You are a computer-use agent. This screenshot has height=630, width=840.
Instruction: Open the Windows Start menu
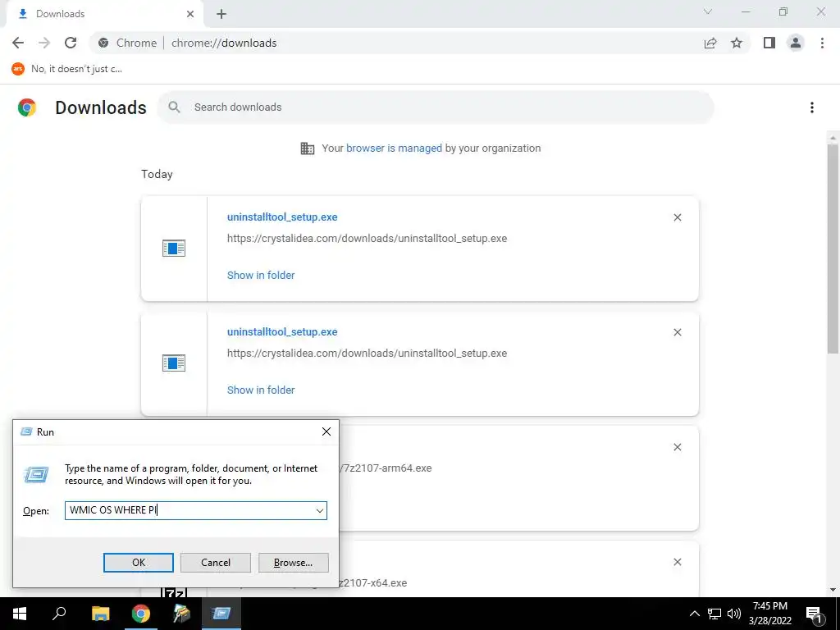[20, 614]
